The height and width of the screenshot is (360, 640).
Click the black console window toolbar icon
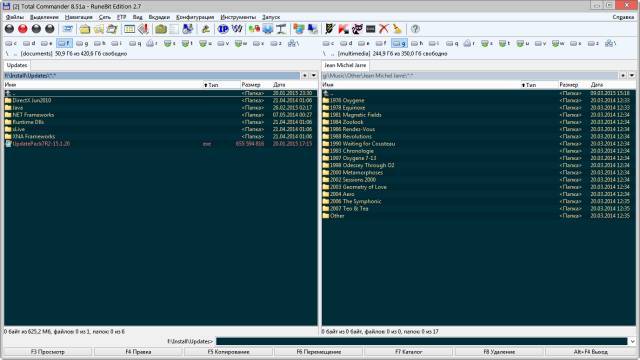click(x=371, y=29)
